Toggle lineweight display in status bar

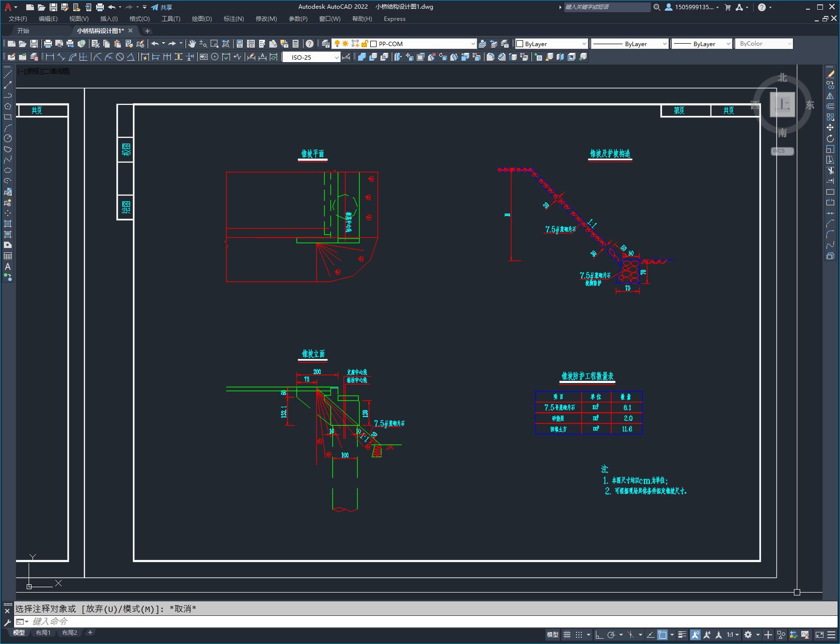click(682, 634)
